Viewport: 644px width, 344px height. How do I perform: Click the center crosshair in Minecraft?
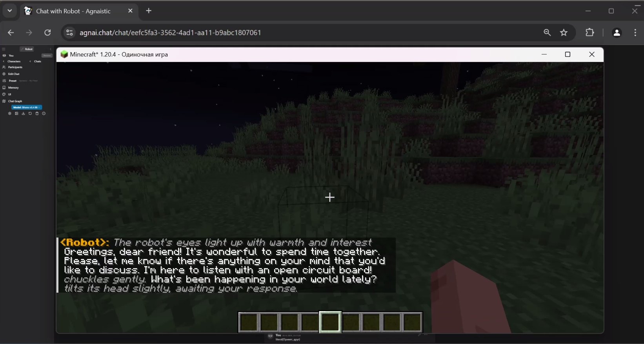(x=330, y=197)
